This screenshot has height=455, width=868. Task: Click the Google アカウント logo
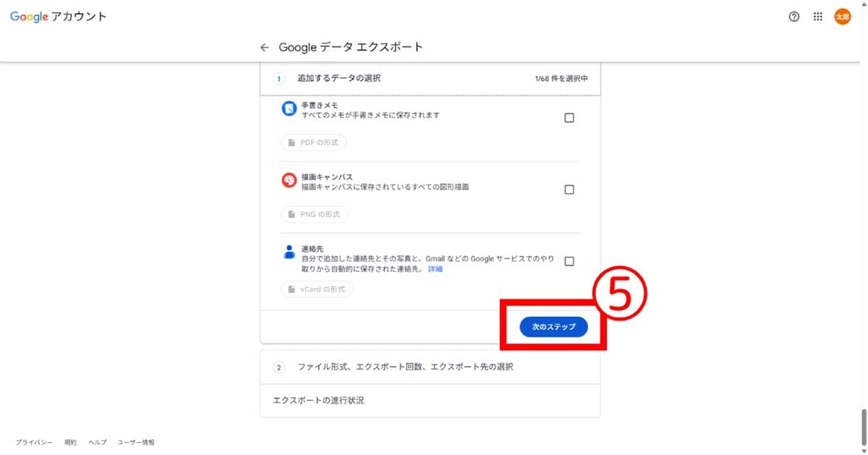coord(59,17)
